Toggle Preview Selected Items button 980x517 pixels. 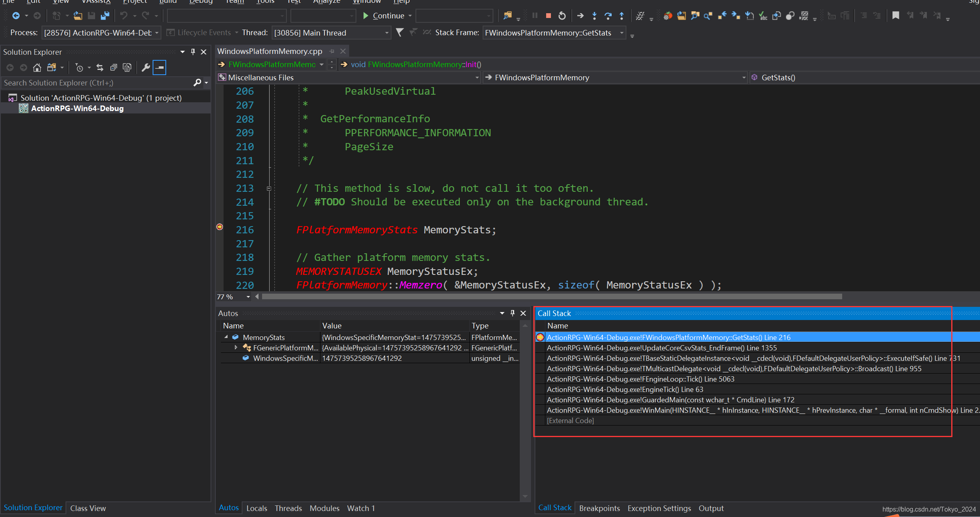pyautogui.click(x=159, y=68)
